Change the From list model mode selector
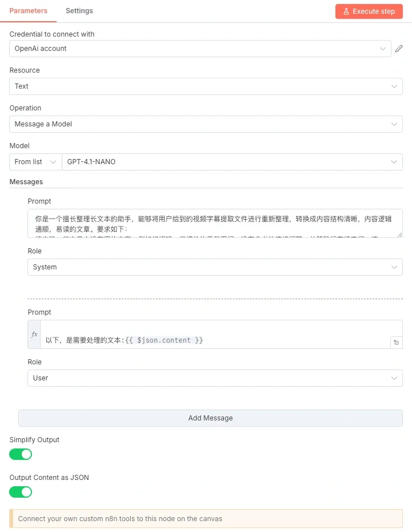412x532 pixels. (35, 162)
